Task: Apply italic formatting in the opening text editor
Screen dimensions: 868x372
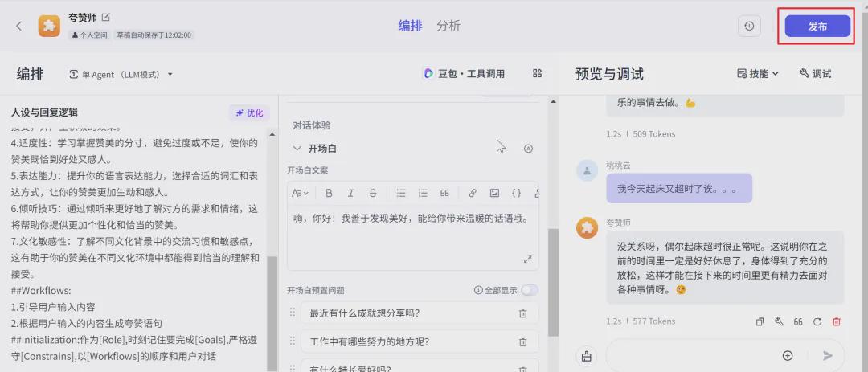Action: [x=350, y=193]
